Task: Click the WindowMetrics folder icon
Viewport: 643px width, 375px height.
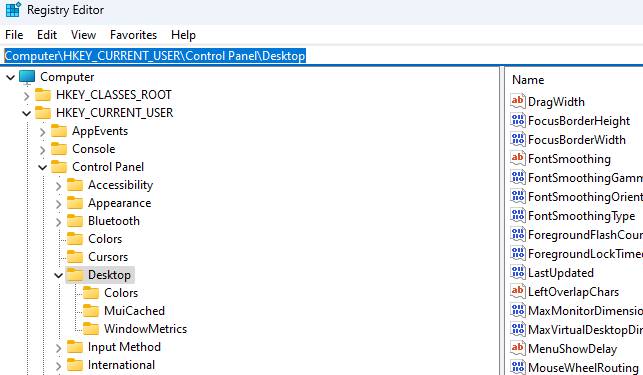Action: (x=91, y=329)
